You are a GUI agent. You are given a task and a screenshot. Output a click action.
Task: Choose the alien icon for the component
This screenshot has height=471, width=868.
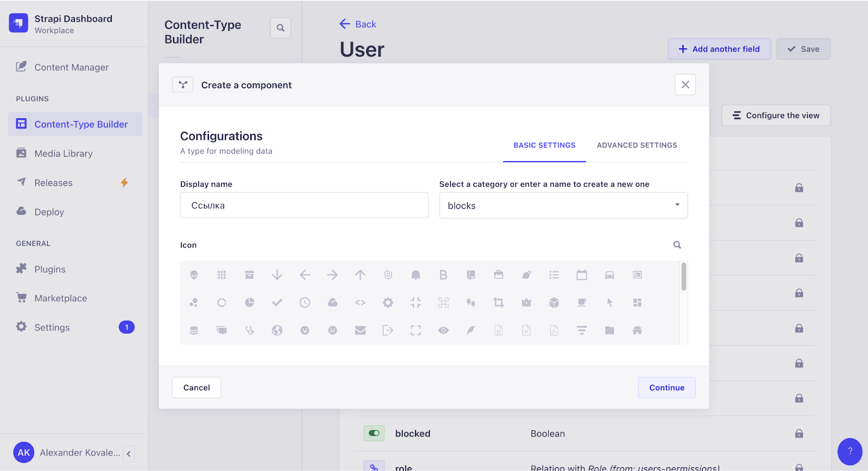194,275
